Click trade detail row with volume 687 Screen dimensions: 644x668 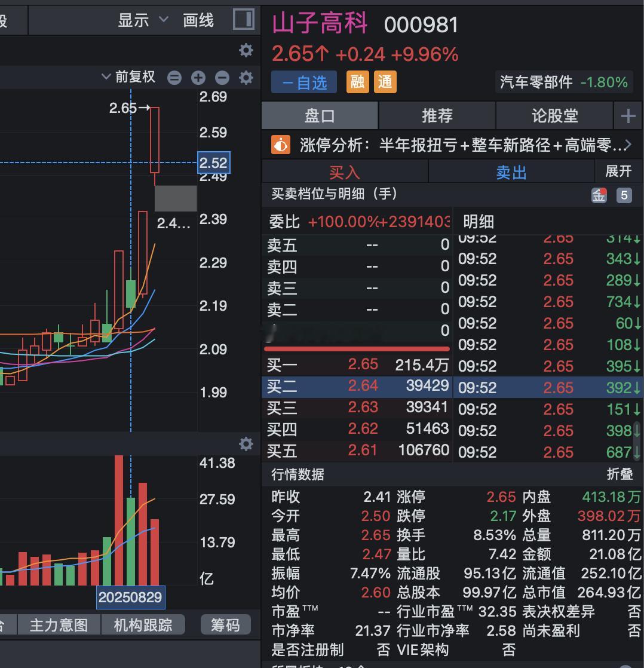tap(548, 452)
